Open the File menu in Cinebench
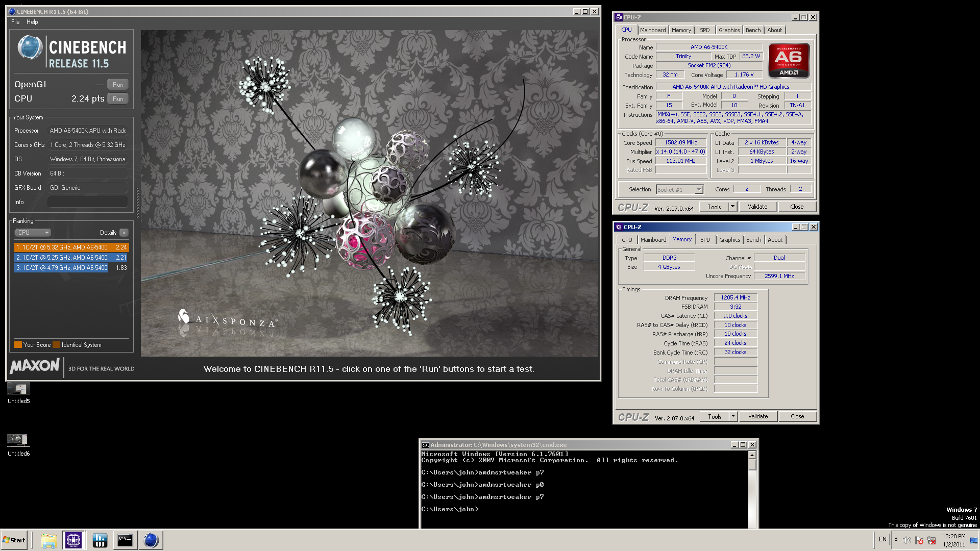Image resolution: width=980 pixels, height=551 pixels. tap(15, 22)
